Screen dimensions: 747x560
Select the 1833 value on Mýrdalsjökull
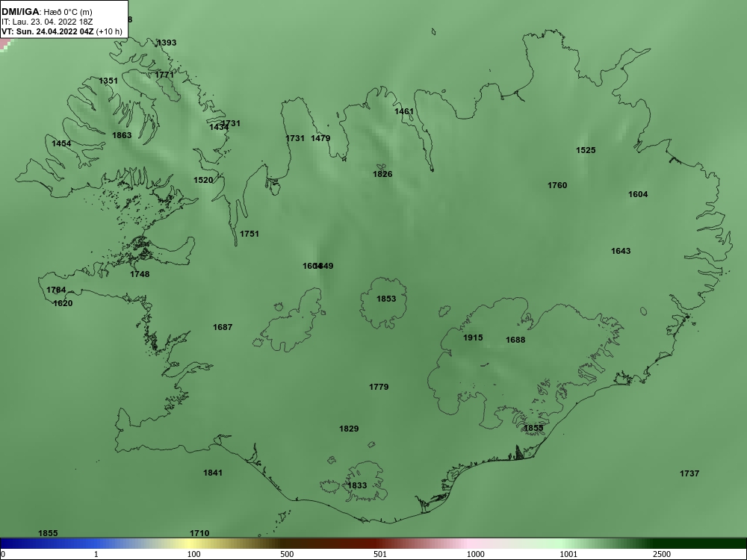point(357,486)
